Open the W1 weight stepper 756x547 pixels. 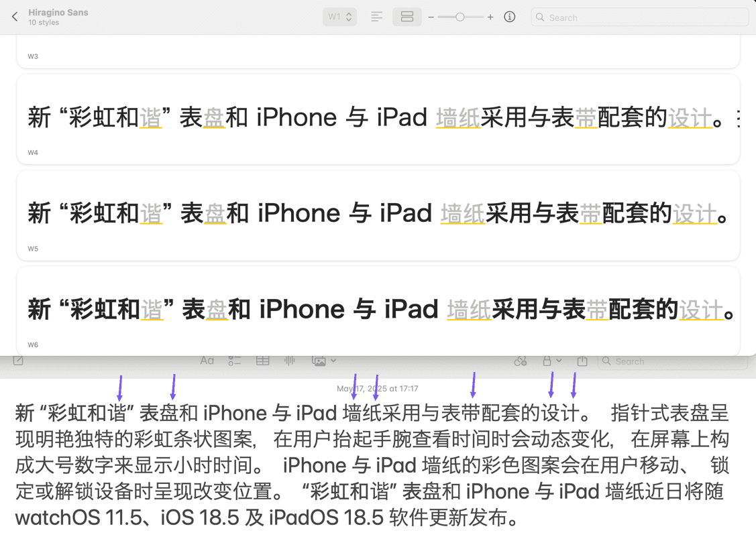[339, 17]
